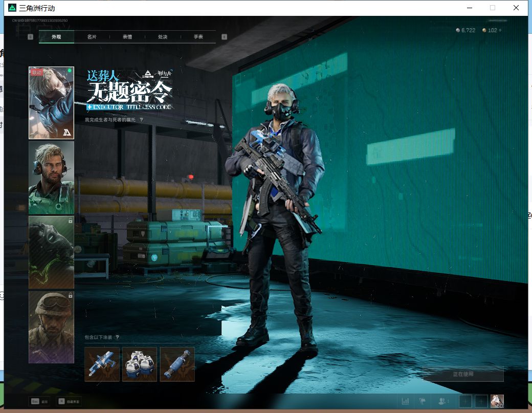Click the 正在使用 button

463,374
